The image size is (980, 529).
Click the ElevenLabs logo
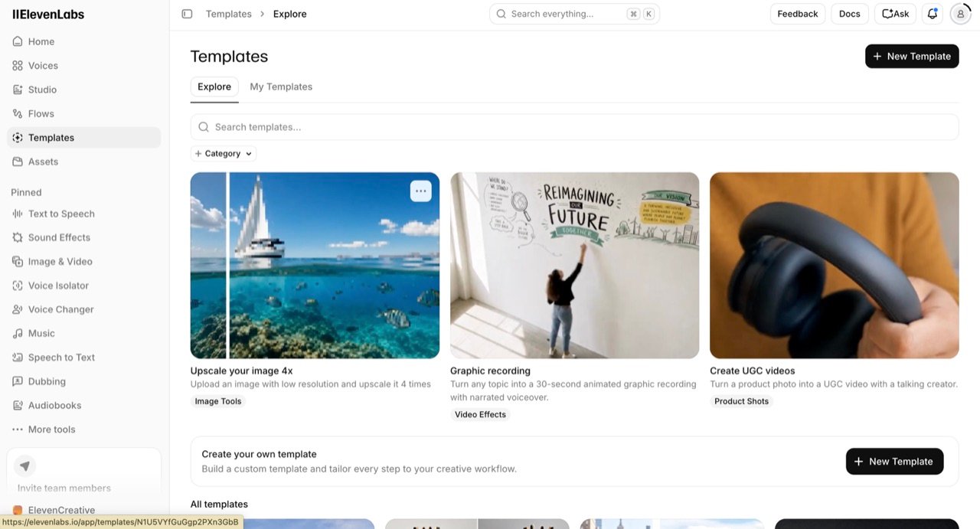pos(48,15)
